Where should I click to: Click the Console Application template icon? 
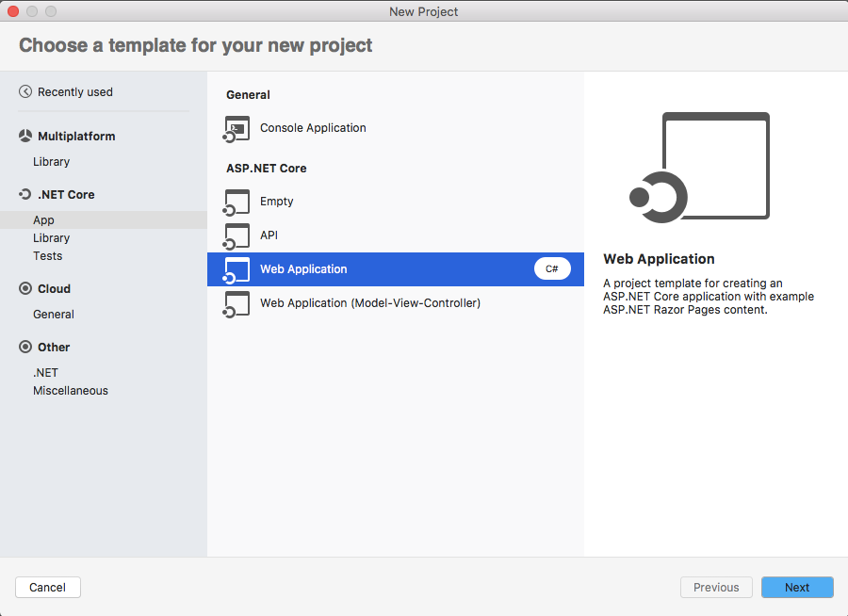click(x=236, y=129)
